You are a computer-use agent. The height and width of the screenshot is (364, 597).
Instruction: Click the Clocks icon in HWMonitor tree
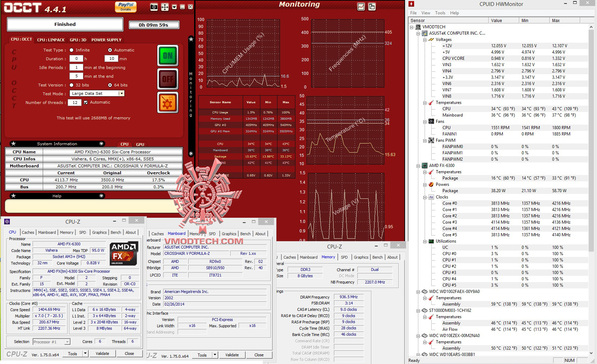[x=431, y=197]
